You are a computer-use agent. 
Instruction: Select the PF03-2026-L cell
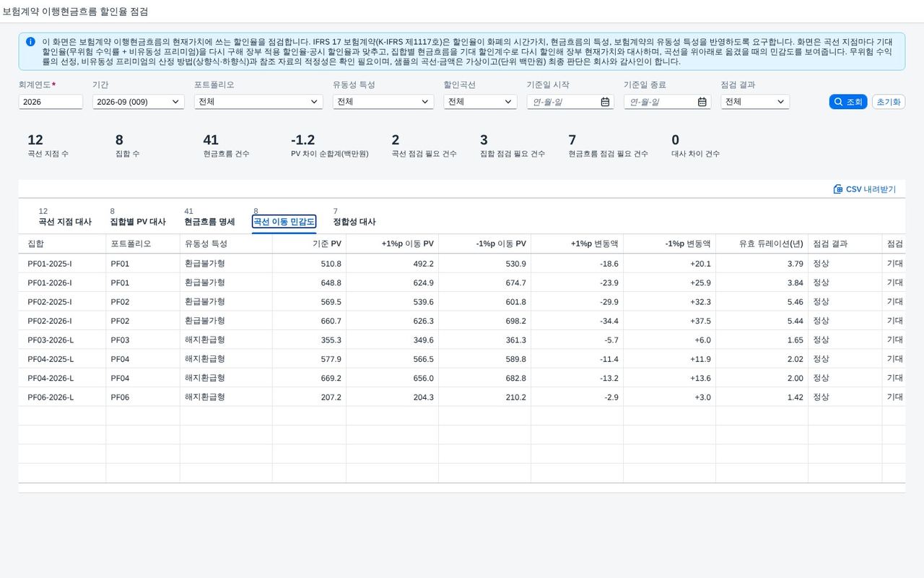62,340
